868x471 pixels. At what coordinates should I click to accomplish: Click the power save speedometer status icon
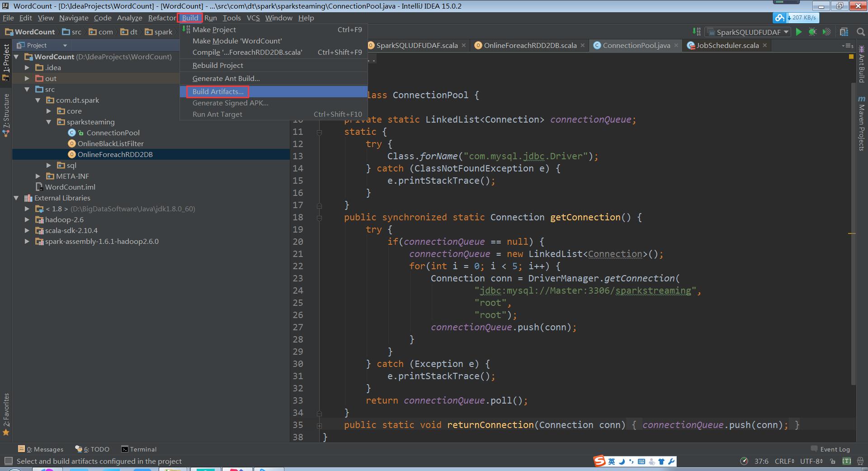point(744,461)
